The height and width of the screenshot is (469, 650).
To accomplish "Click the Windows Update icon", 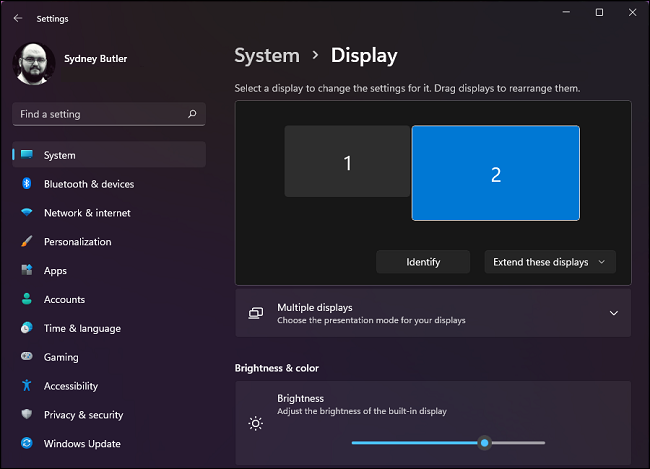I will click(x=26, y=444).
